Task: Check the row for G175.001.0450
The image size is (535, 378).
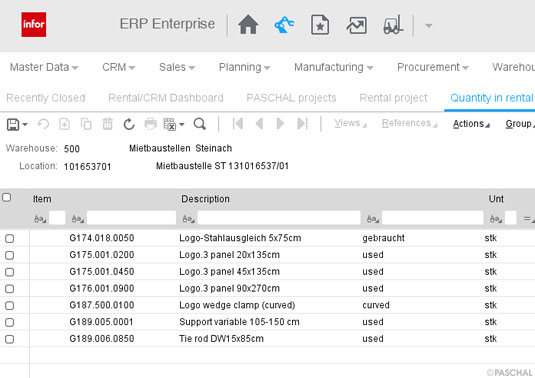Action: [x=10, y=272]
